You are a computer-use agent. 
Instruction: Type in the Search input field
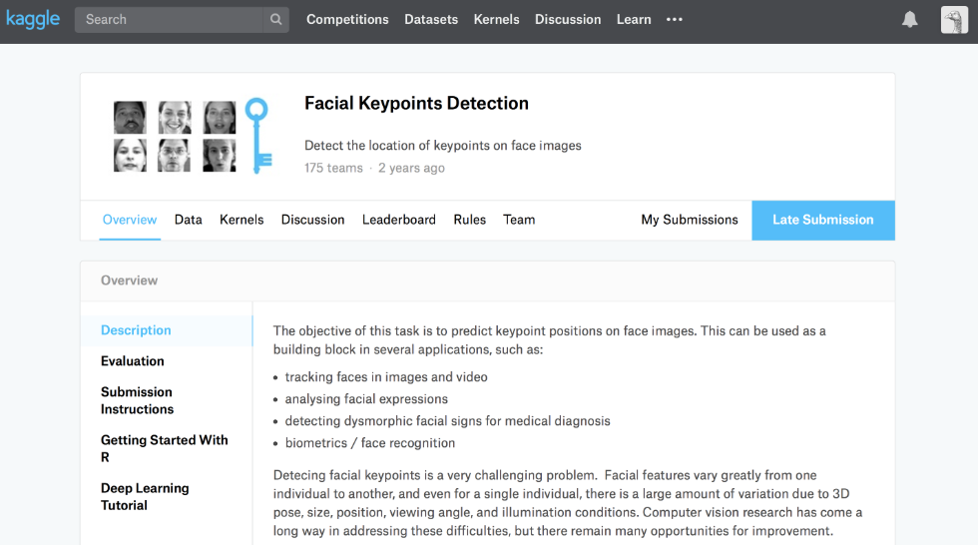click(x=168, y=20)
